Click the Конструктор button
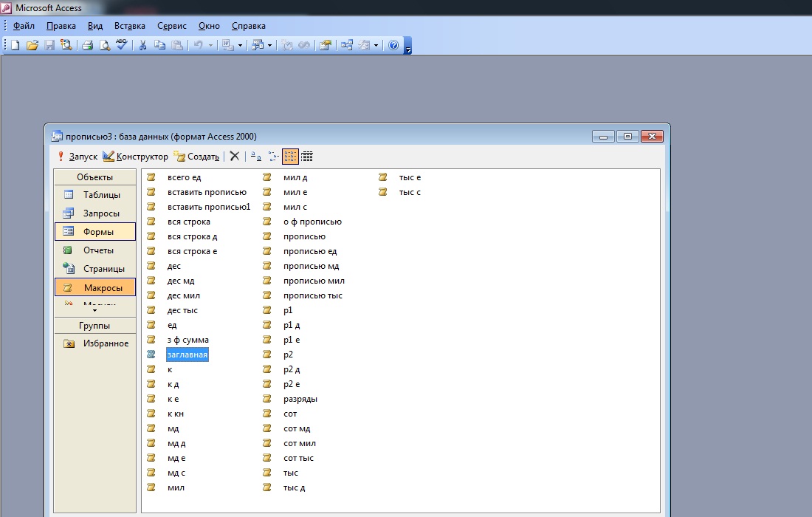Viewport: 812px width, 517px height. coord(136,157)
